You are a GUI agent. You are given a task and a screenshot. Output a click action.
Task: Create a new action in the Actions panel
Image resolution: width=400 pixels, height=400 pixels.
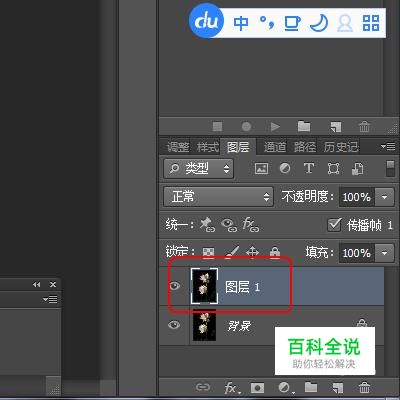[x=336, y=127]
